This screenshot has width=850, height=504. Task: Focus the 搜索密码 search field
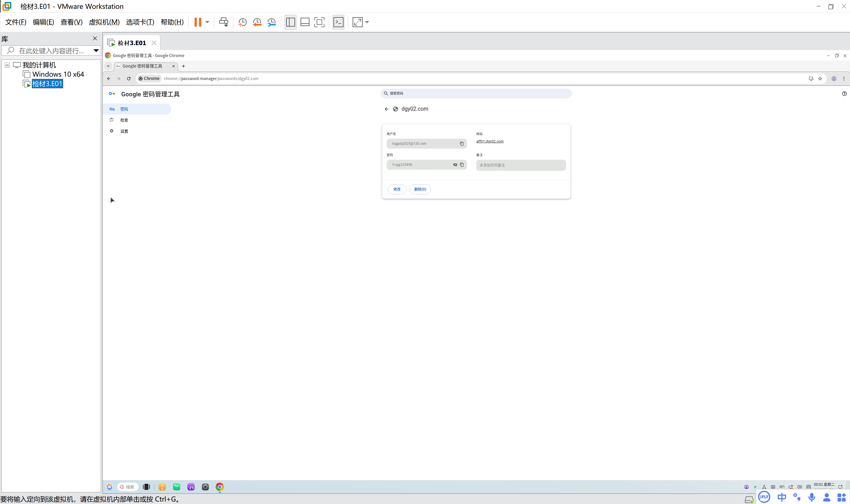[476, 93]
